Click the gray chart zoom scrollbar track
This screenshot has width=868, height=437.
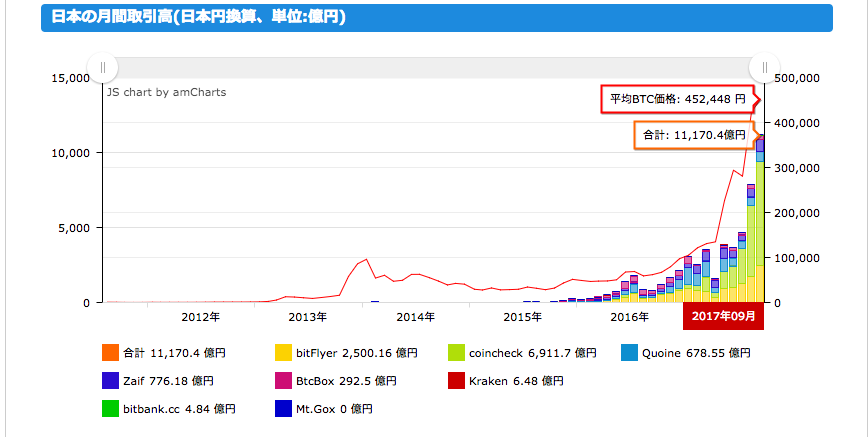(x=433, y=68)
